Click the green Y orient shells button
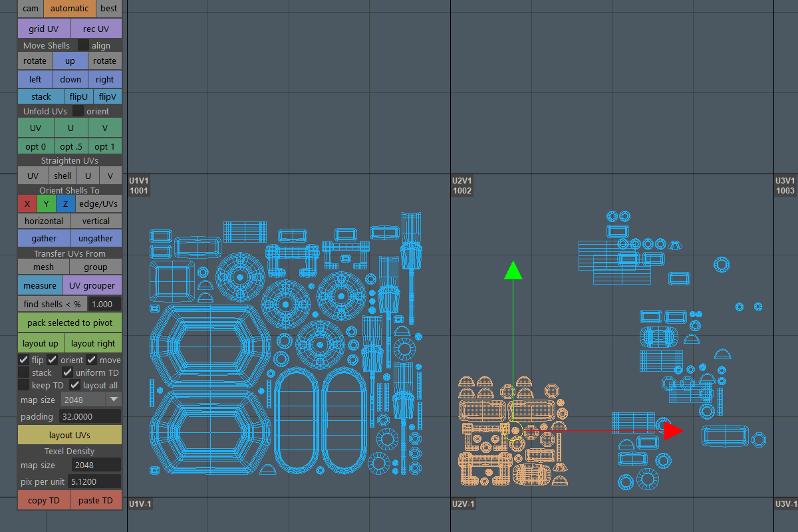Viewport: 798px width, 532px height. [46, 203]
